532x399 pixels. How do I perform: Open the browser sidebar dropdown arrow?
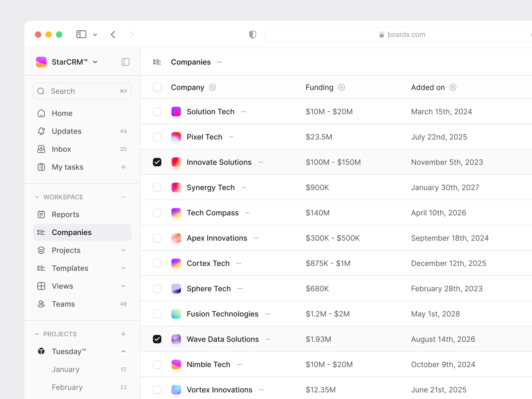click(95, 35)
